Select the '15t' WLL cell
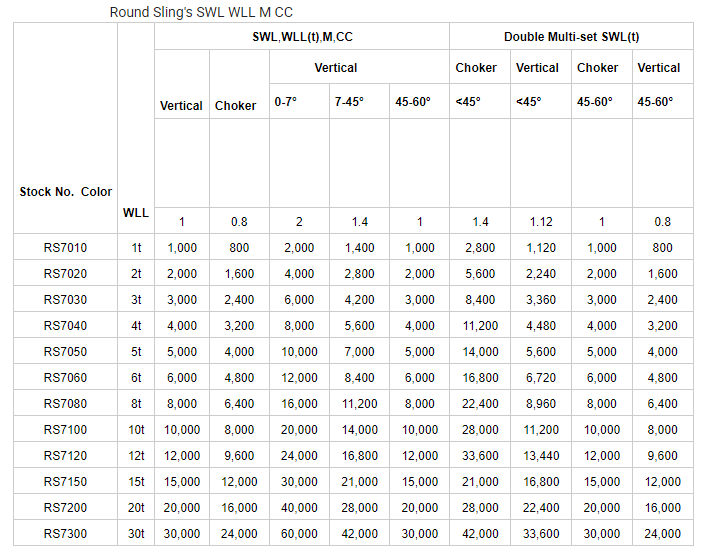Image resolution: width=705 pixels, height=551 pixels. click(x=136, y=481)
